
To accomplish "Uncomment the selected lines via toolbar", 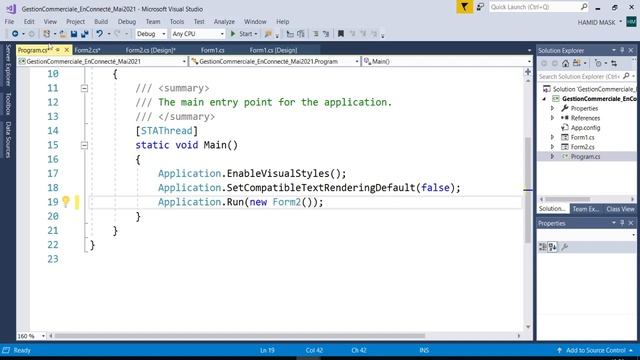I will [x=326, y=34].
